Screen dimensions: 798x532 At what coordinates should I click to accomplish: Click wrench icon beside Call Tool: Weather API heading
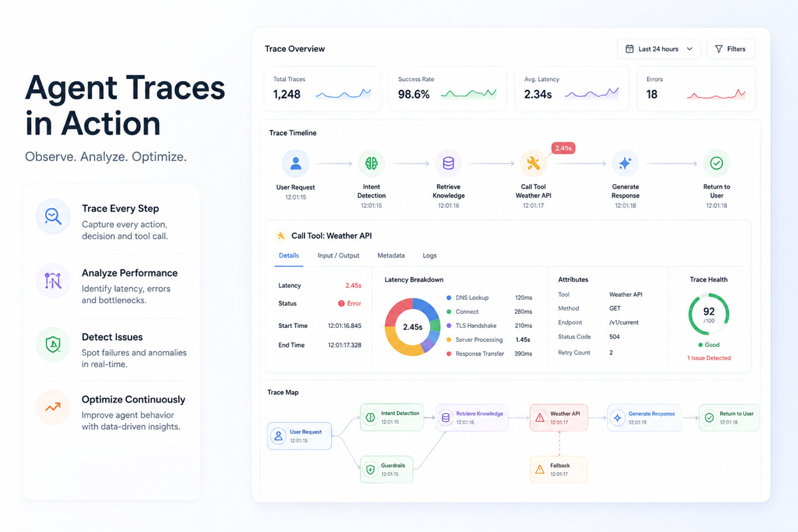tap(281, 235)
